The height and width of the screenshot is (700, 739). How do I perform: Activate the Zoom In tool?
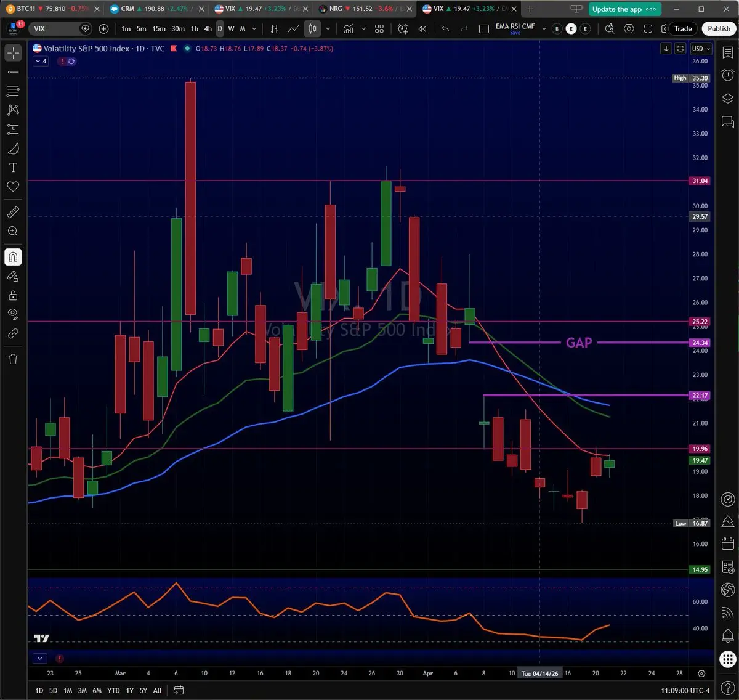coord(13,231)
